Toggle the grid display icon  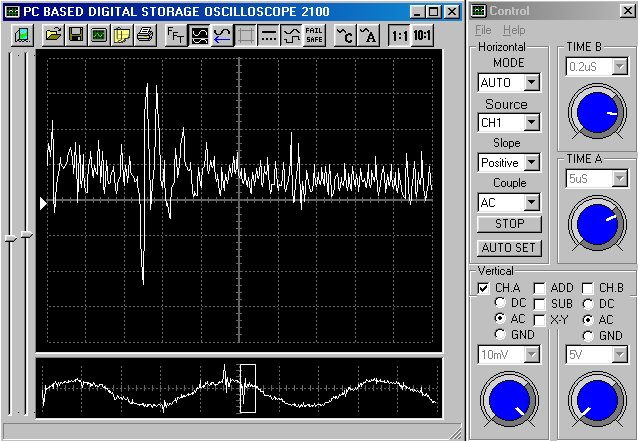click(245, 35)
